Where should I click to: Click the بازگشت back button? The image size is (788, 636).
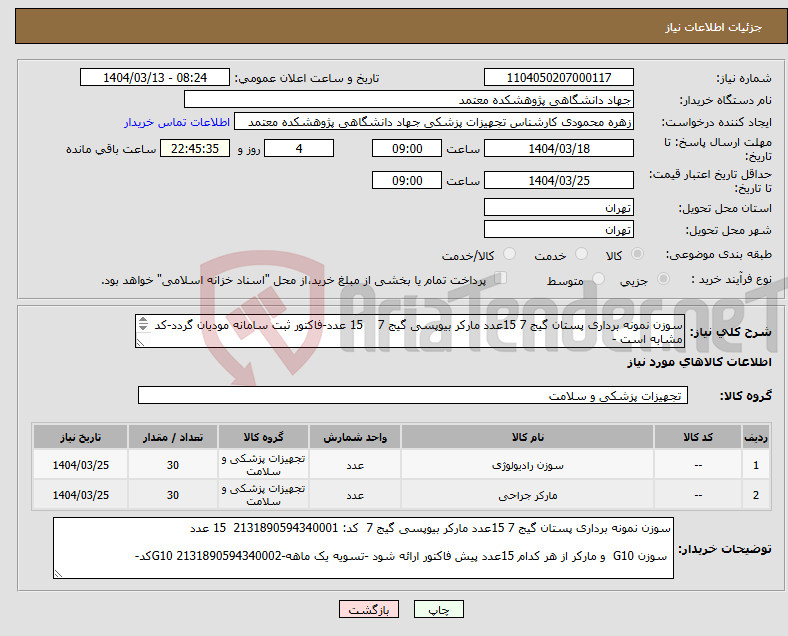pyautogui.click(x=369, y=609)
